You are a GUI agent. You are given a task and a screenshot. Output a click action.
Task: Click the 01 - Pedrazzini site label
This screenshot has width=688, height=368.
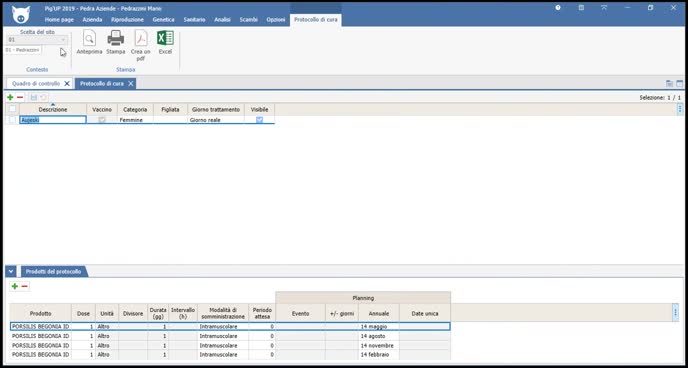click(x=23, y=50)
